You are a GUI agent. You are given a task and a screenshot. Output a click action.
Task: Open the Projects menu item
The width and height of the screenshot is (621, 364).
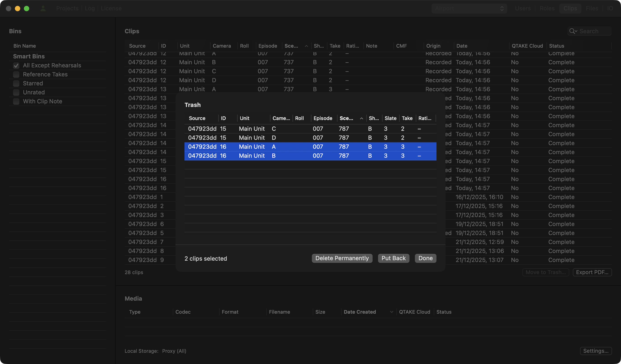coord(67,8)
